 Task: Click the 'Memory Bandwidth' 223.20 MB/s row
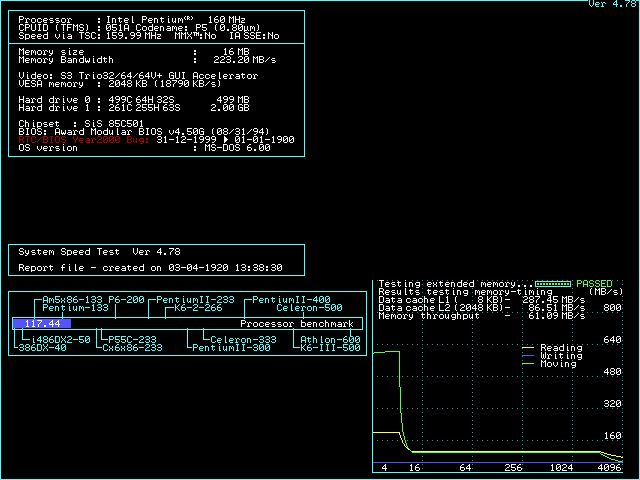(x=147, y=60)
